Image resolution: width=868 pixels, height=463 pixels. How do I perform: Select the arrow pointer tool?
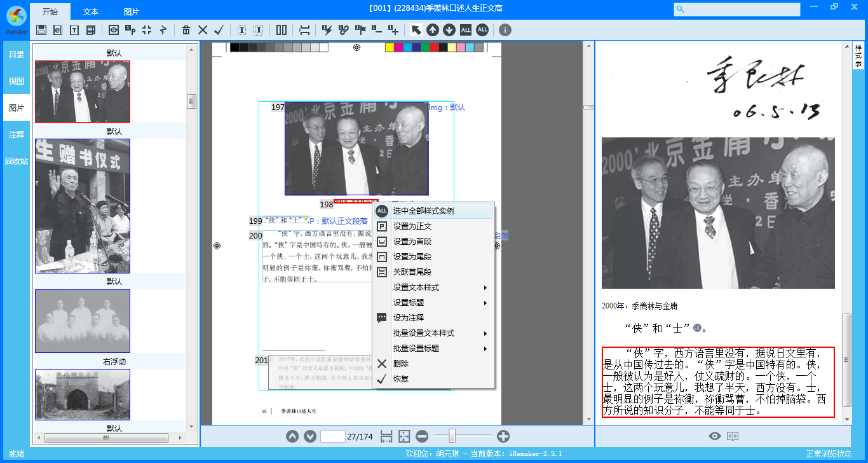pos(416,30)
